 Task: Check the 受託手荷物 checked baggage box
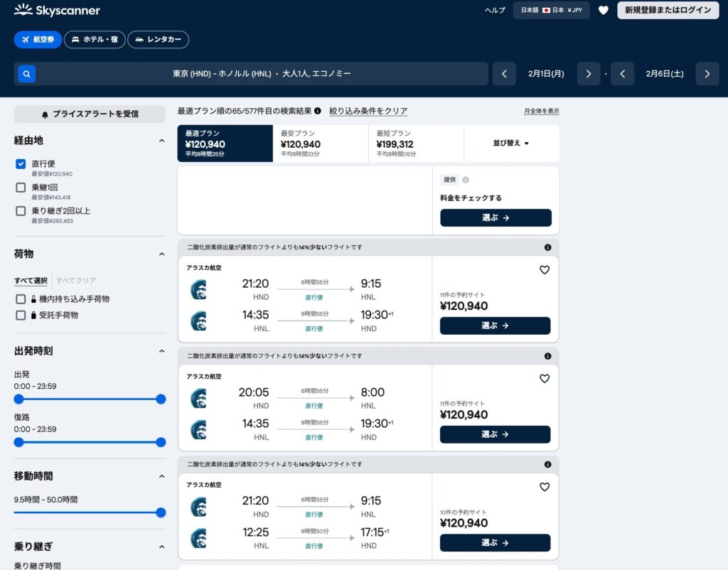[x=21, y=315]
